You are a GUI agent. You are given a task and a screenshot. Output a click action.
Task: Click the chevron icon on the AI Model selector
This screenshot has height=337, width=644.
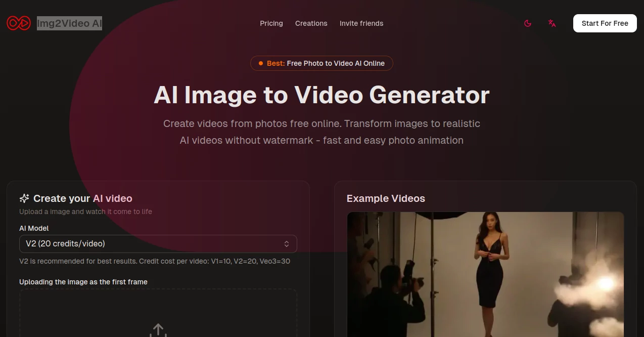tap(287, 243)
